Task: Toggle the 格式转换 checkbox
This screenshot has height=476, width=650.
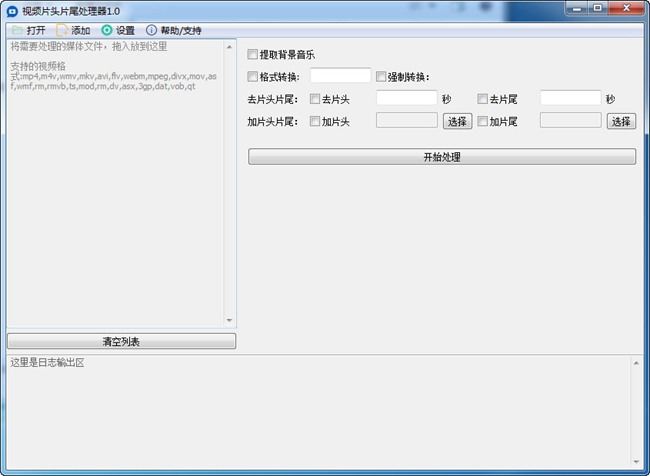Action: pyautogui.click(x=253, y=76)
